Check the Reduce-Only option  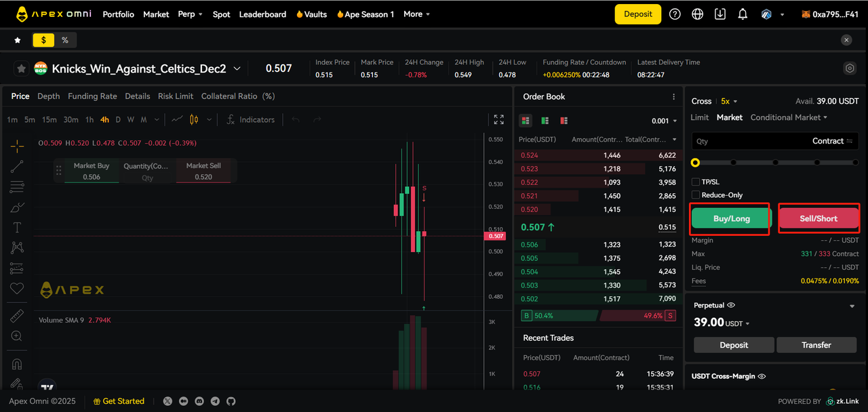point(696,195)
